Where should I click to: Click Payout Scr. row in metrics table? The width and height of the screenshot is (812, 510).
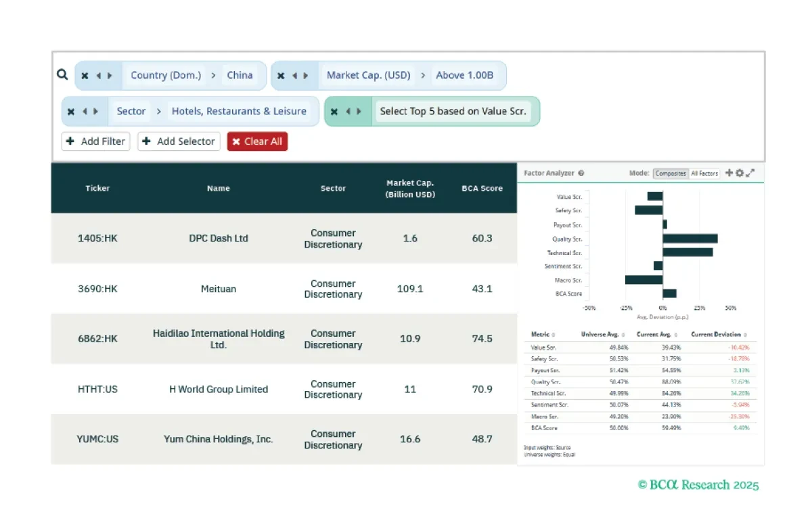click(640, 371)
